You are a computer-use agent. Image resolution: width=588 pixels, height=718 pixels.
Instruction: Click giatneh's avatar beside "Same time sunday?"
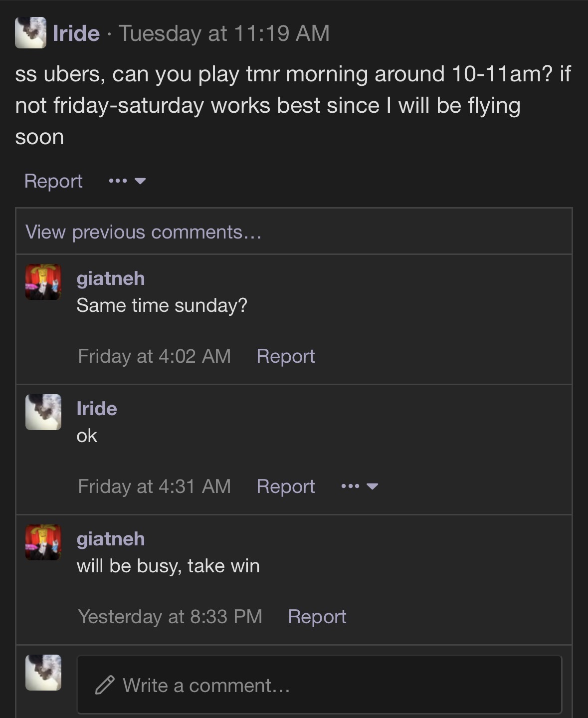43,282
